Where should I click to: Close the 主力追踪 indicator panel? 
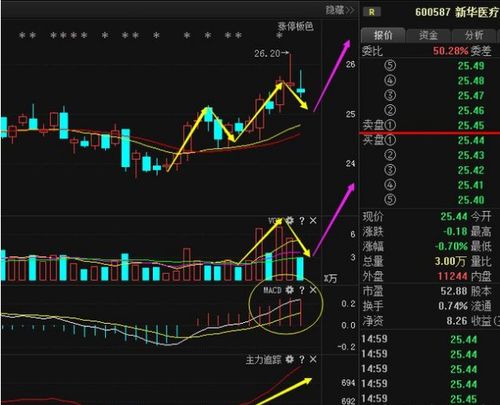click(313, 359)
